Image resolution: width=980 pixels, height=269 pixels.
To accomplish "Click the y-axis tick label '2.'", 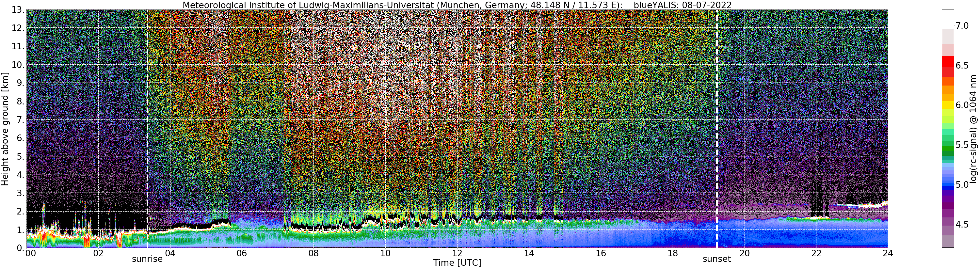I will pyautogui.click(x=21, y=211).
